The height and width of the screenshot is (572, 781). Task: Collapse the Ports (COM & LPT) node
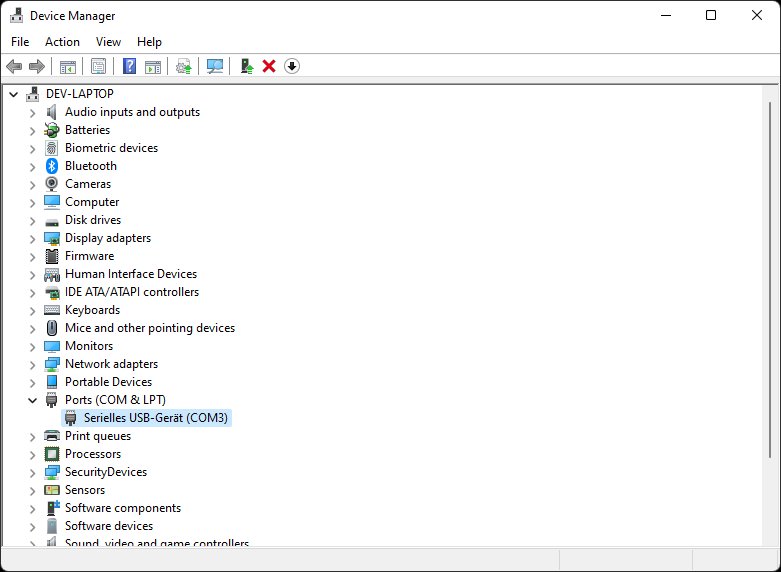tap(32, 400)
